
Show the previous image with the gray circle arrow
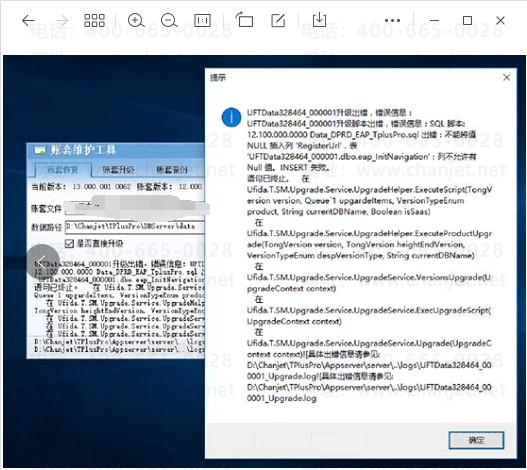43,261
